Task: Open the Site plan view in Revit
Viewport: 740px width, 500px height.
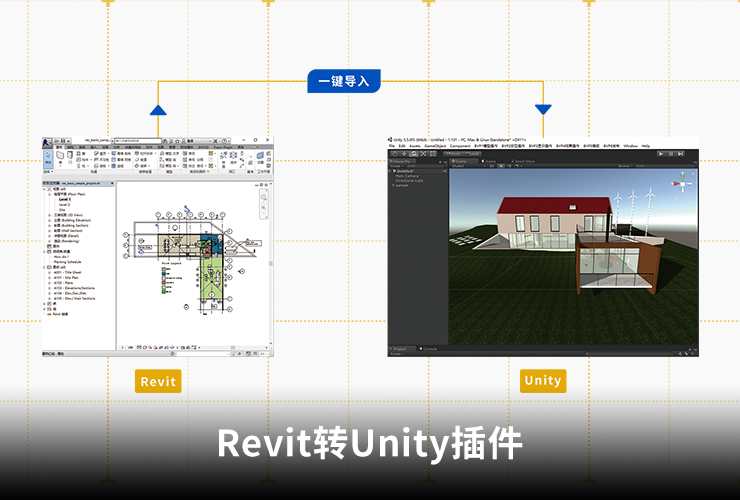Action: [x=62, y=210]
